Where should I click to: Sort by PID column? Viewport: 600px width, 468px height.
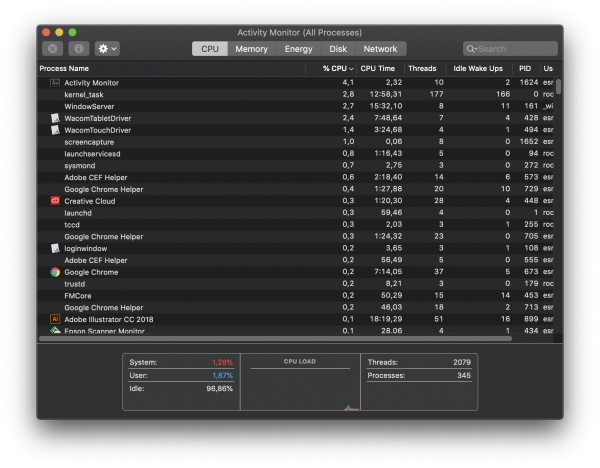click(x=526, y=68)
